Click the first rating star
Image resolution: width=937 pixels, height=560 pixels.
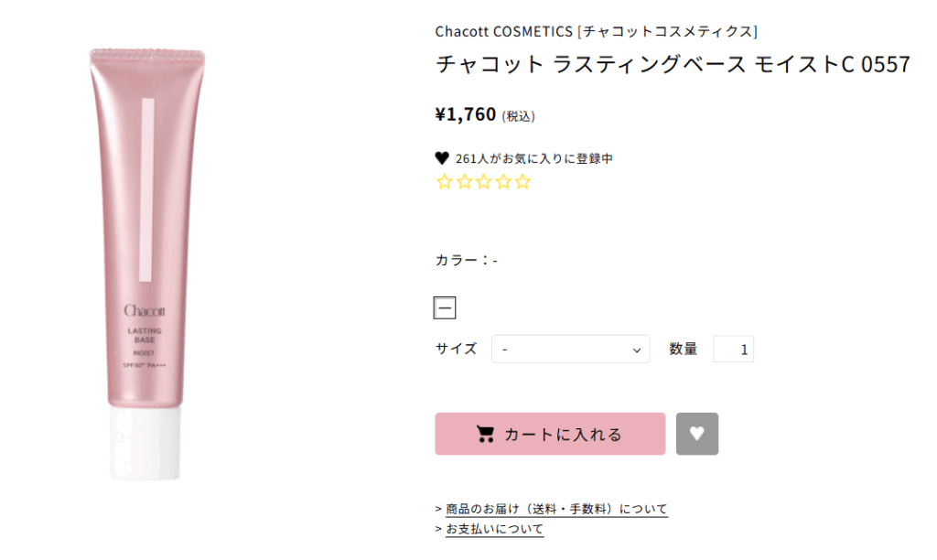(445, 181)
